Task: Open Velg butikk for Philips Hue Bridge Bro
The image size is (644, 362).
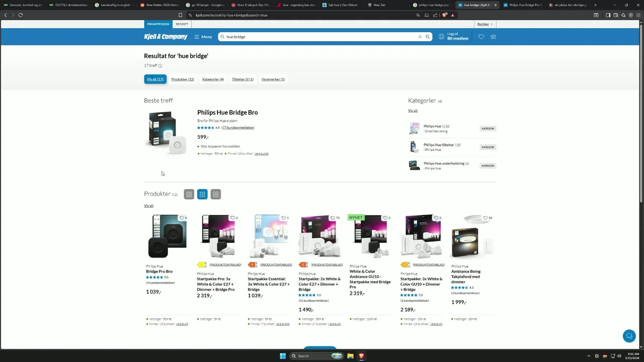Action: click(262, 153)
